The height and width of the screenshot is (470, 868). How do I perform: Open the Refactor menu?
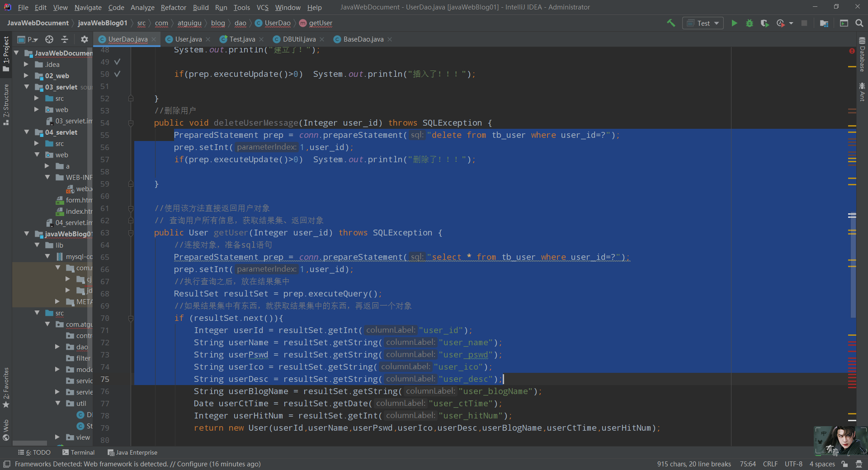pos(173,7)
